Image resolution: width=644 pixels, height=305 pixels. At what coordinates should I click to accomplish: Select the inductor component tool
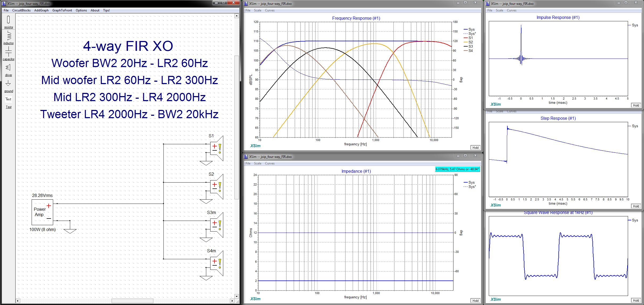[9, 38]
